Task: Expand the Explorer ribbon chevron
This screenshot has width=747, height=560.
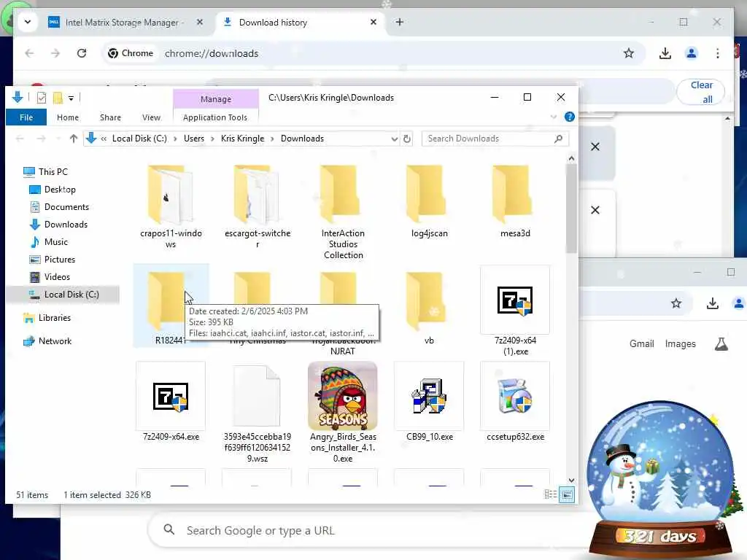Action: tap(553, 117)
